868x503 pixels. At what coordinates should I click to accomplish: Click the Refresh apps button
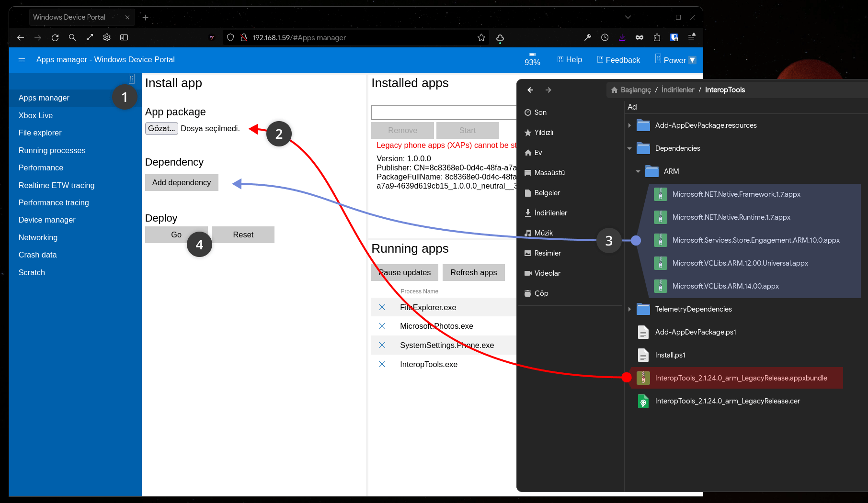(474, 272)
